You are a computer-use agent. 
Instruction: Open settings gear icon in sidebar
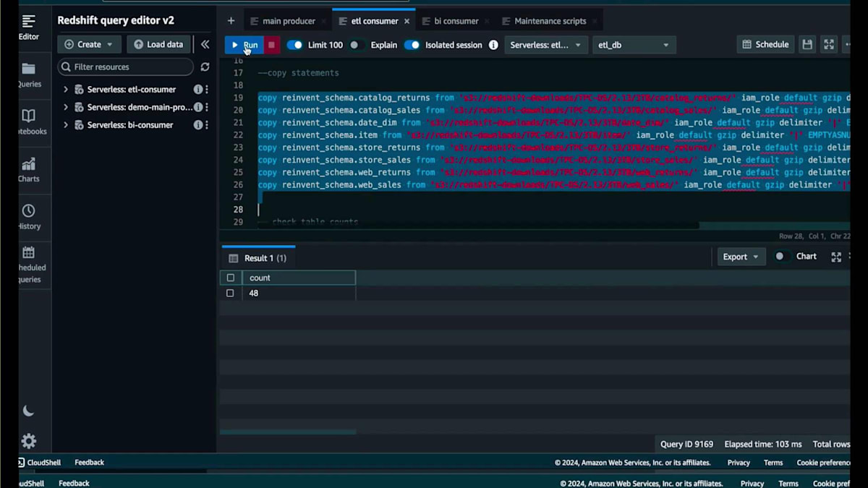28,441
